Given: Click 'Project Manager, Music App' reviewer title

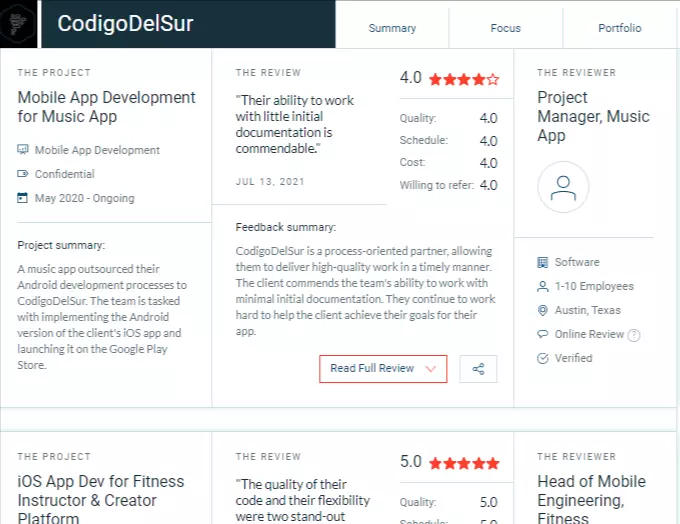Looking at the screenshot, I should [593, 116].
